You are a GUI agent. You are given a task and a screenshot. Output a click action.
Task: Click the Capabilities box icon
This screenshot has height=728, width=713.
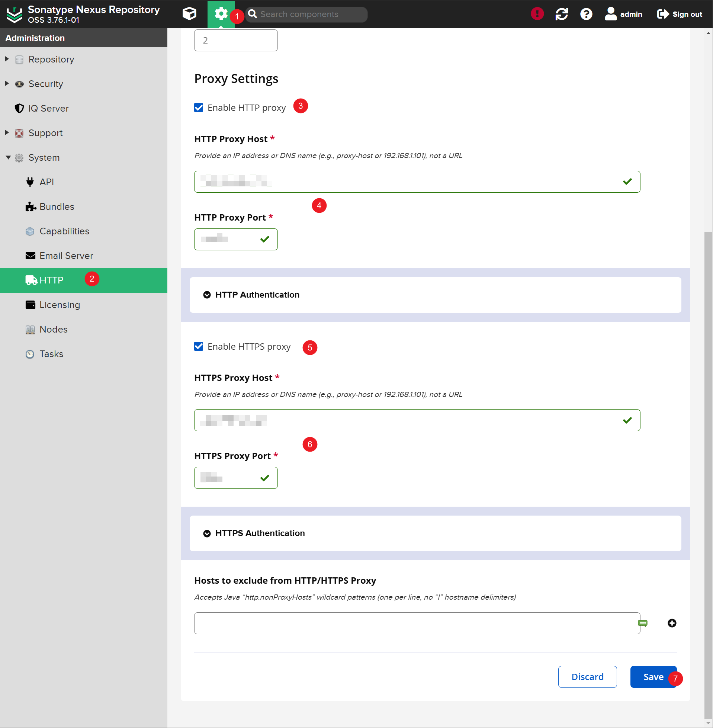coord(30,231)
